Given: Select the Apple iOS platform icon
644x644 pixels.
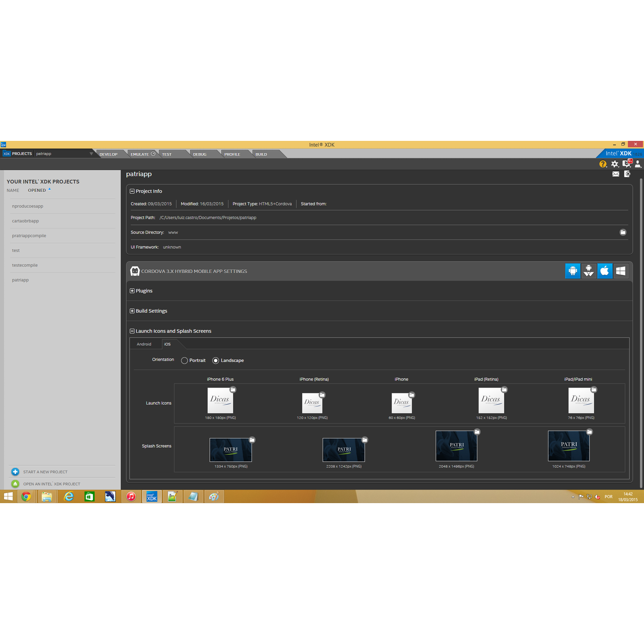Looking at the screenshot, I should [605, 271].
